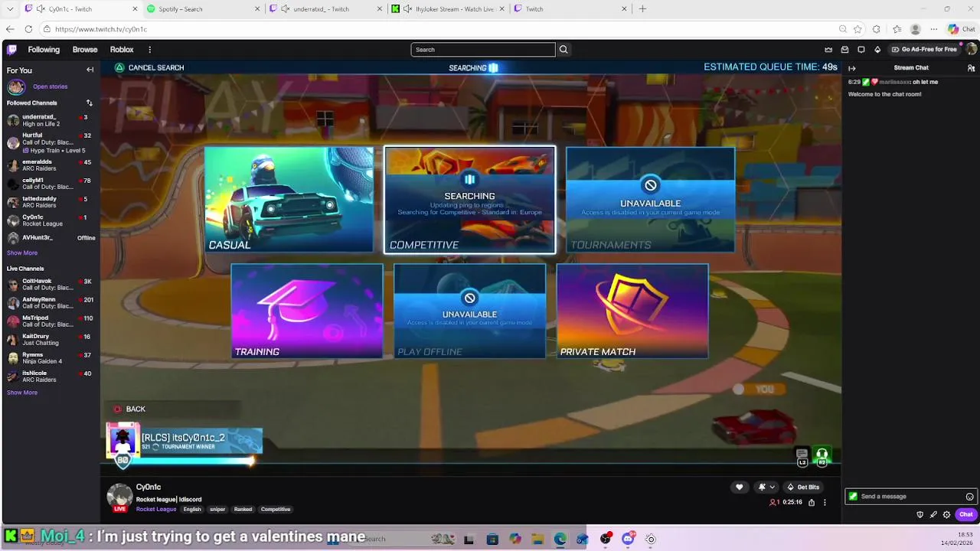Click the Open stories link
980x551 pixels.
click(51, 86)
